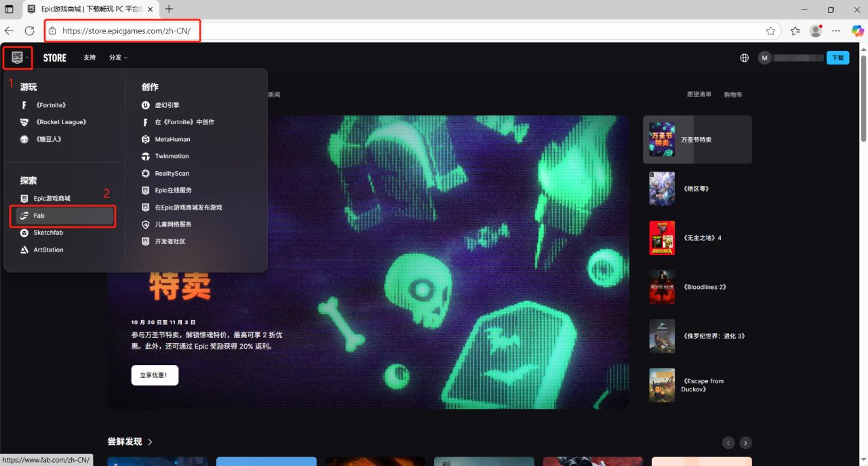The width and height of the screenshot is (868, 466).
Task: Open Copilot icon in browser toolbar
Action: coord(857,31)
